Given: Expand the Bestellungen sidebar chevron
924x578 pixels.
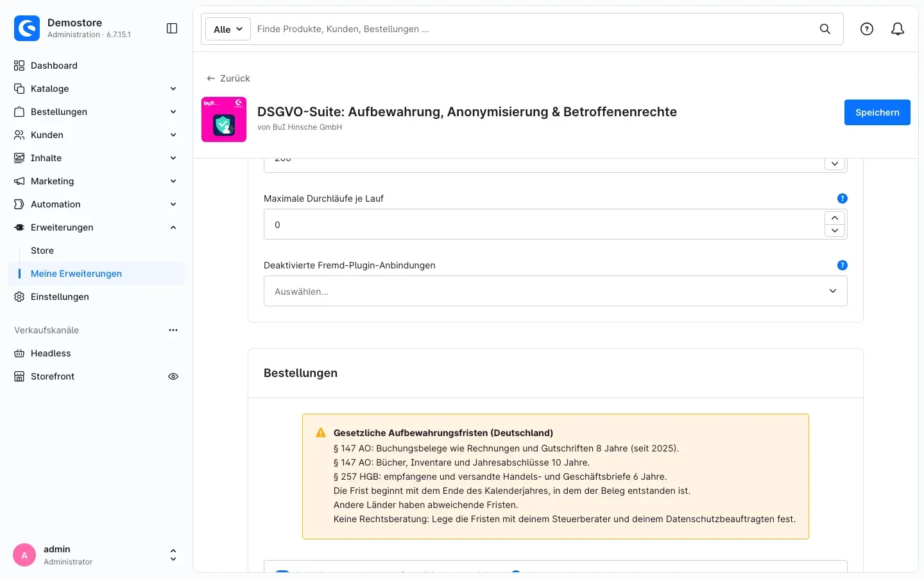Looking at the screenshot, I should [173, 112].
